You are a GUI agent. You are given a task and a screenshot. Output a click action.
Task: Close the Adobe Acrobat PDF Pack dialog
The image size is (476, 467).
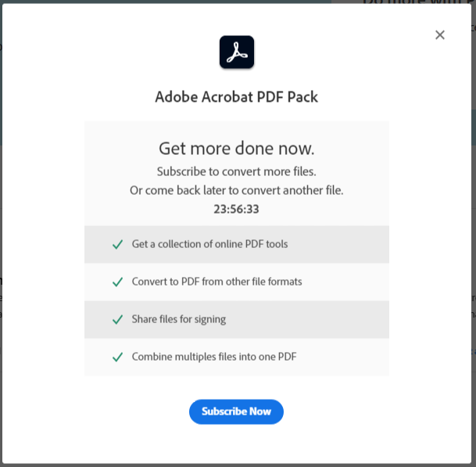[x=440, y=35]
